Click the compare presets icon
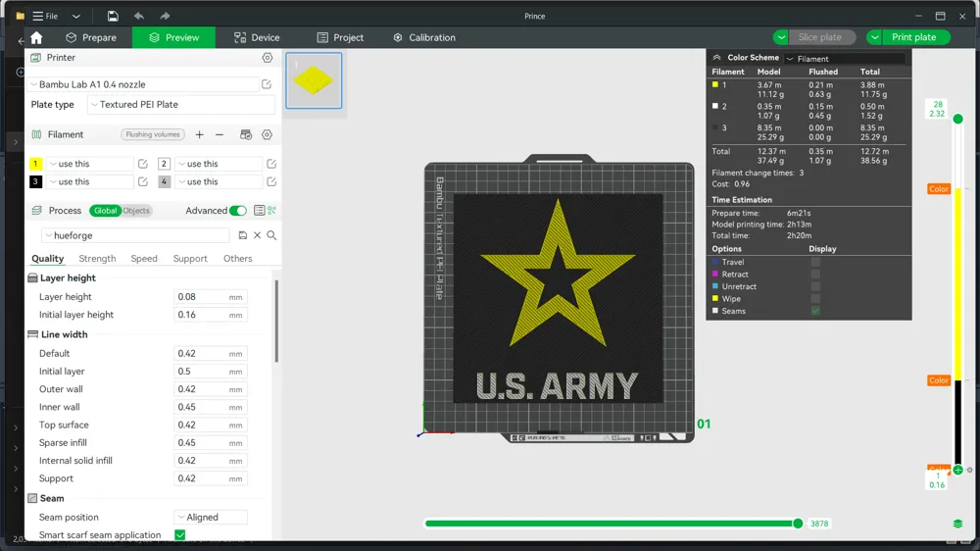 coord(271,211)
